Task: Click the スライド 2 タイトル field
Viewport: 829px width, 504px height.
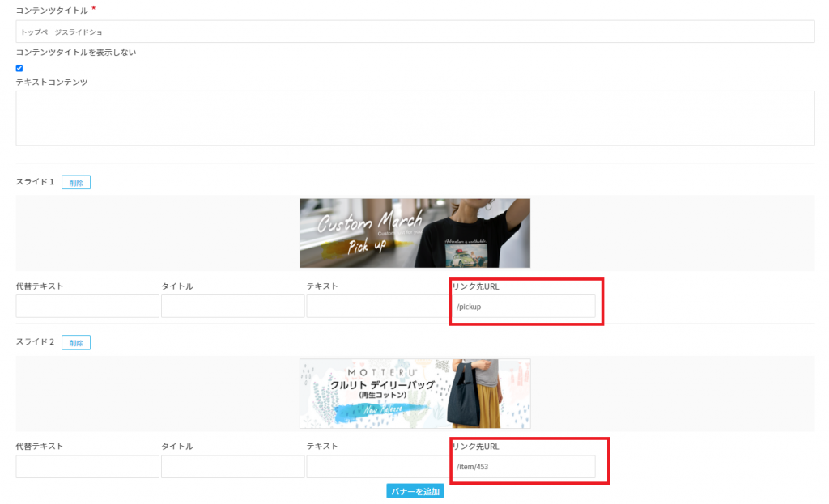Action: tap(232, 467)
